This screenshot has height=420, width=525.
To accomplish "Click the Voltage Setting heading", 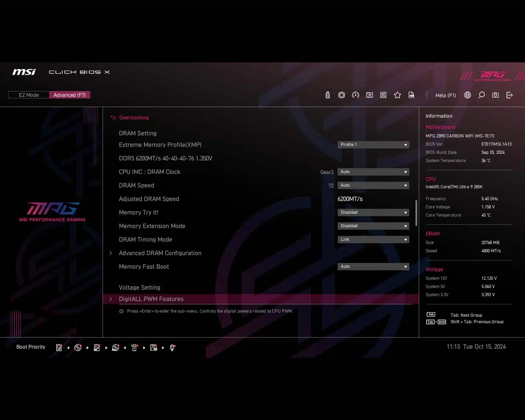I will (x=139, y=288).
